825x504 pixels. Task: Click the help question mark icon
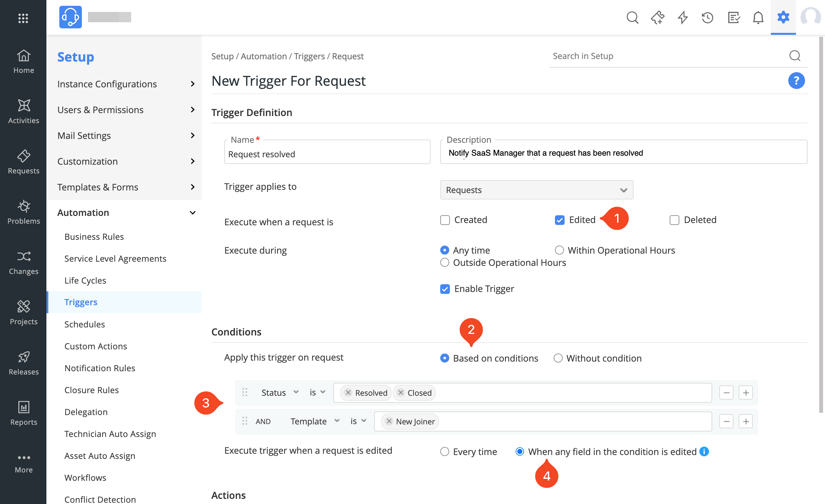pyautogui.click(x=796, y=80)
